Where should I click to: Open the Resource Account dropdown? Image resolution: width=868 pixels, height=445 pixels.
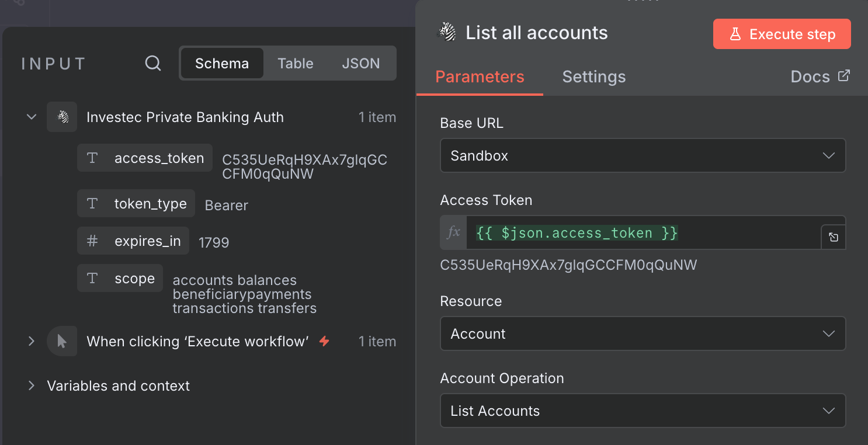point(643,333)
